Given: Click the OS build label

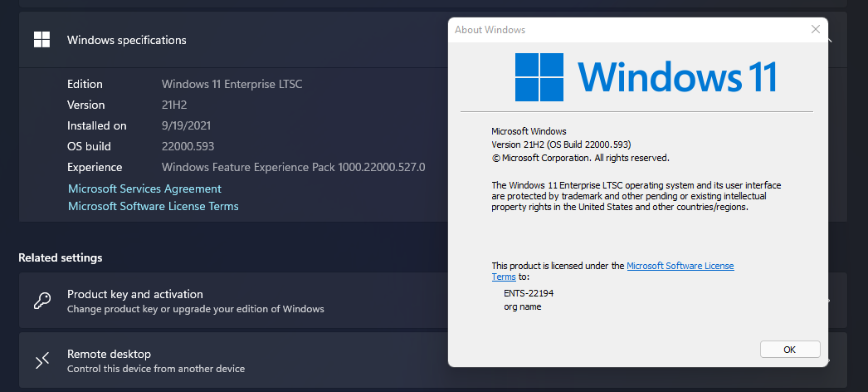Looking at the screenshot, I should [x=89, y=147].
